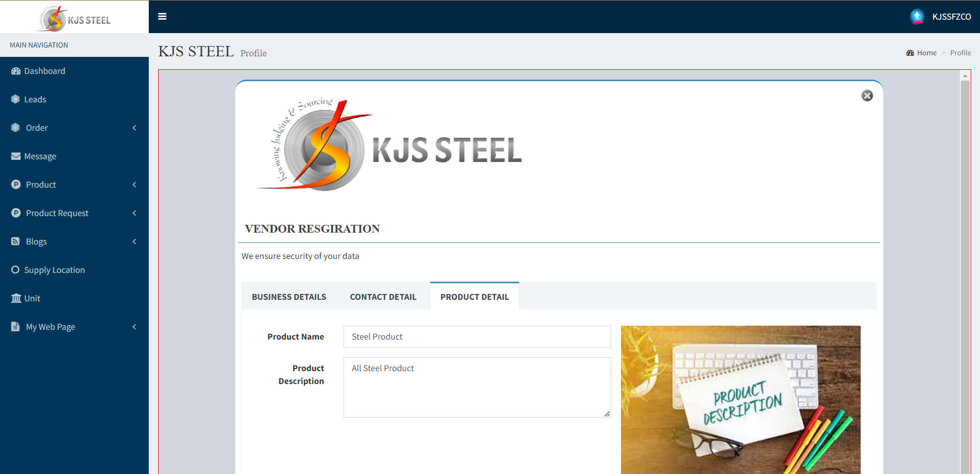Image resolution: width=980 pixels, height=474 pixels.
Task: Click 'We ensure security of your data'
Action: pos(300,256)
